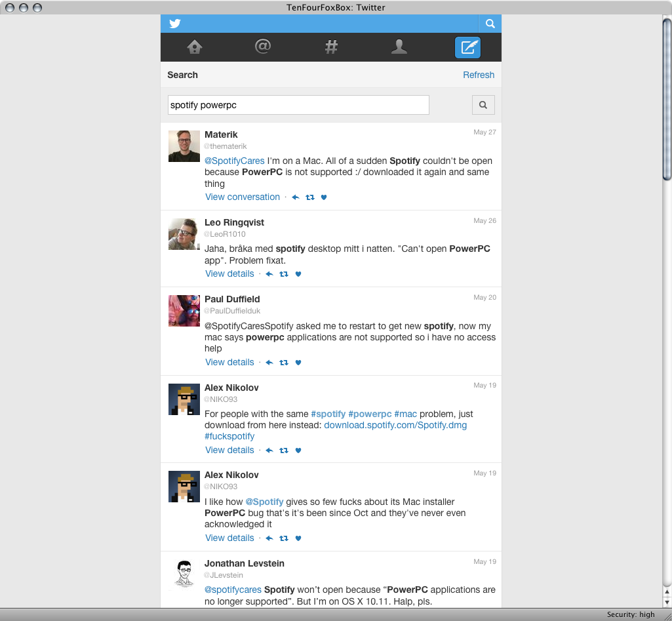Open the @ mentions tab
This screenshot has width=672, height=621.
tap(263, 47)
